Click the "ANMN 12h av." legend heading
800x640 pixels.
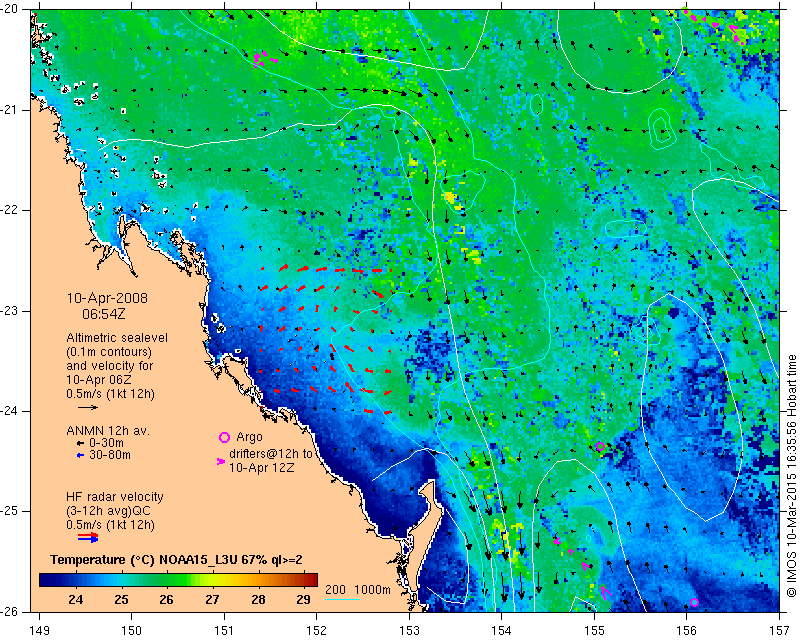108,431
